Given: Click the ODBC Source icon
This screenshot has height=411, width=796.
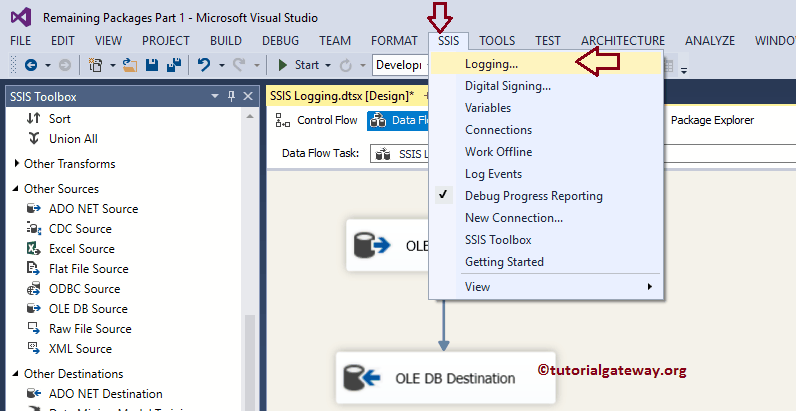Looking at the screenshot, I should click(x=34, y=289).
